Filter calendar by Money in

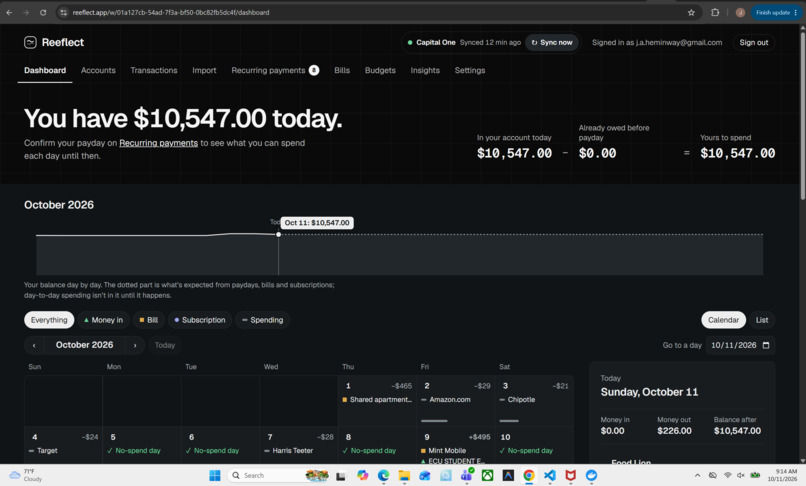tap(103, 320)
